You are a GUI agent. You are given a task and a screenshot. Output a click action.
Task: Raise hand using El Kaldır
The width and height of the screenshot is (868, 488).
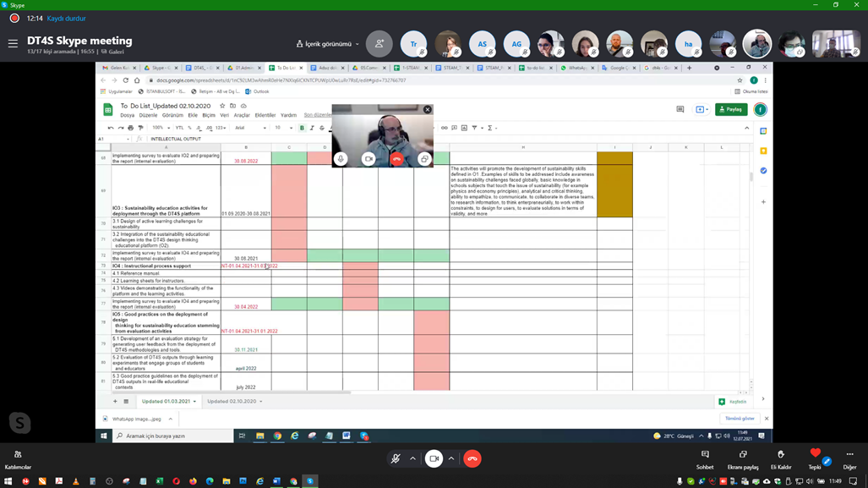click(780, 458)
